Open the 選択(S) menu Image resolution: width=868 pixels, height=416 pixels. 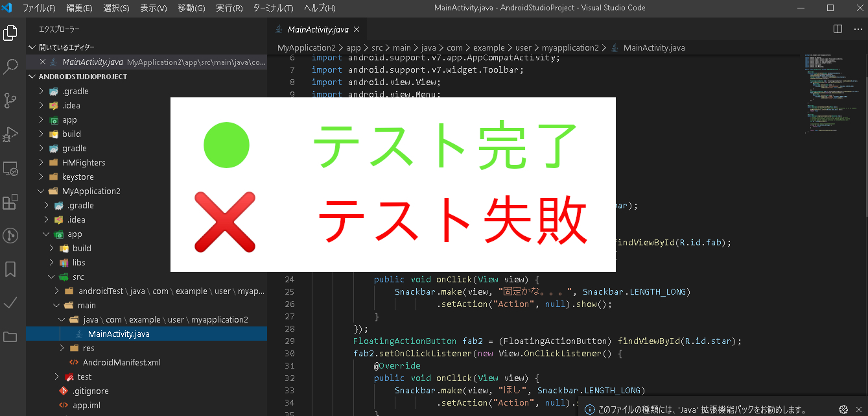tap(116, 8)
